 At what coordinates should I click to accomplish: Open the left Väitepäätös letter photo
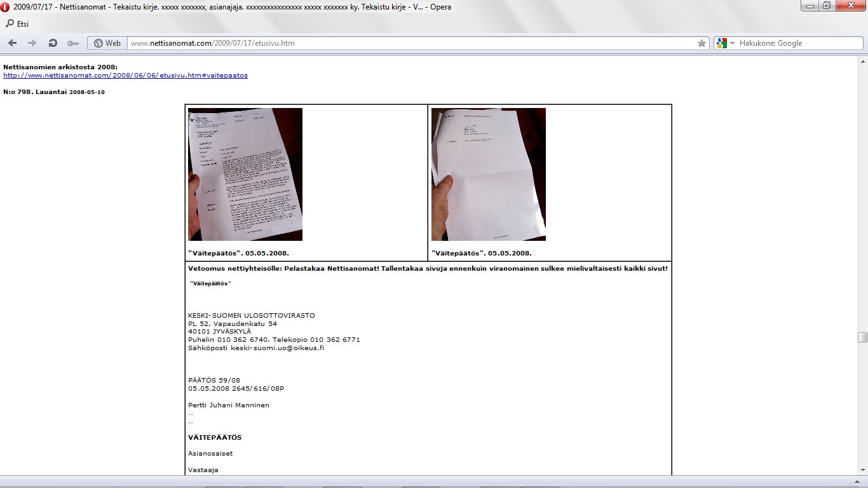245,174
